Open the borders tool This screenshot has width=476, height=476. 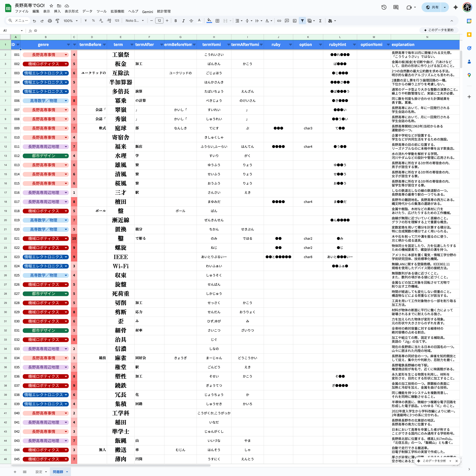click(217, 21)
